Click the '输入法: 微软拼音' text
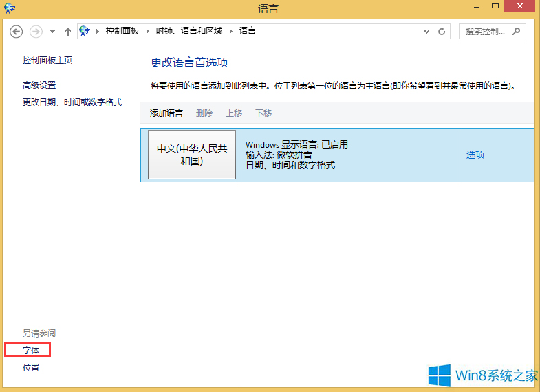 click(x=279, y=155)
